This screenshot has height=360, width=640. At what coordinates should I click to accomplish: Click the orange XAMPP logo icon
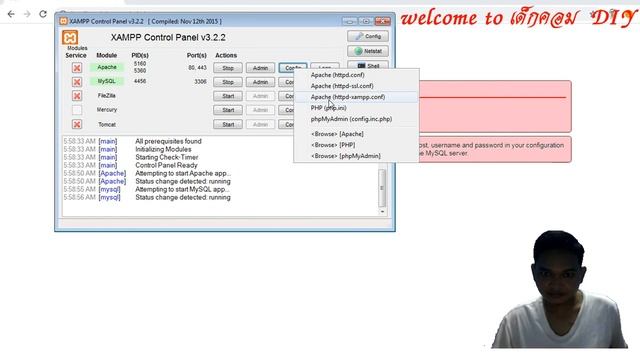[70, 38]
